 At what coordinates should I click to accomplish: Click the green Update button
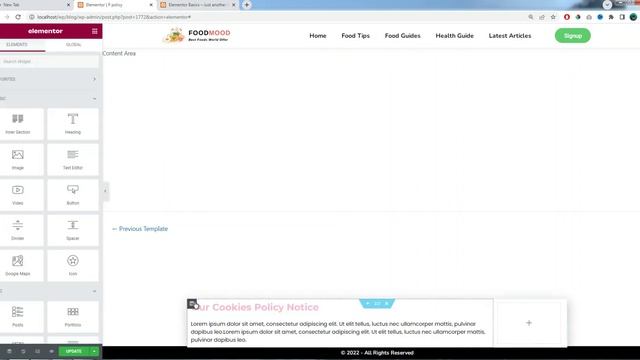pos(73,351)
